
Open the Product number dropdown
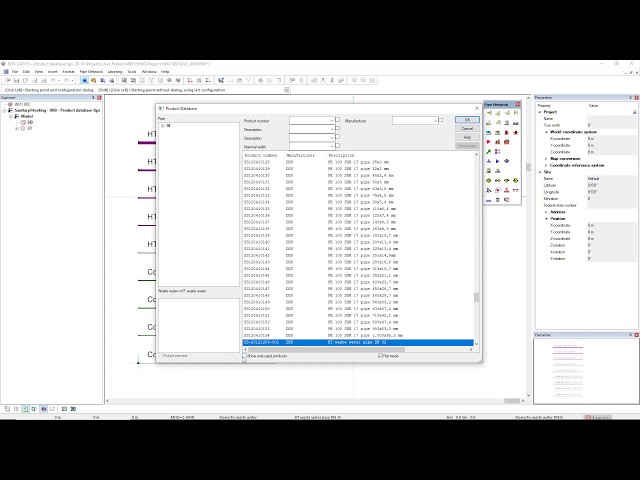[x=332, y=120]
